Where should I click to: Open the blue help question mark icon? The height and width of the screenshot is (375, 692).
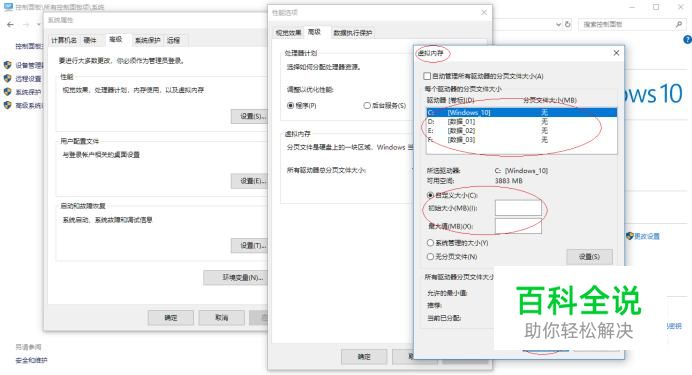[687, 40]
